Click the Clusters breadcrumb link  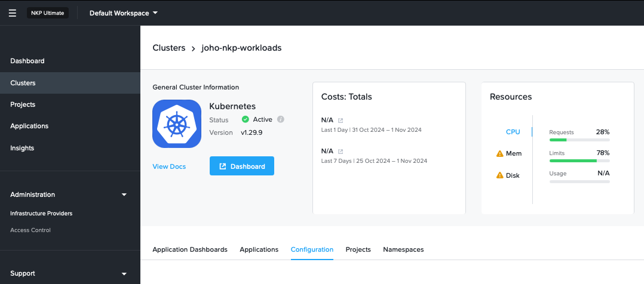(169, 48)
